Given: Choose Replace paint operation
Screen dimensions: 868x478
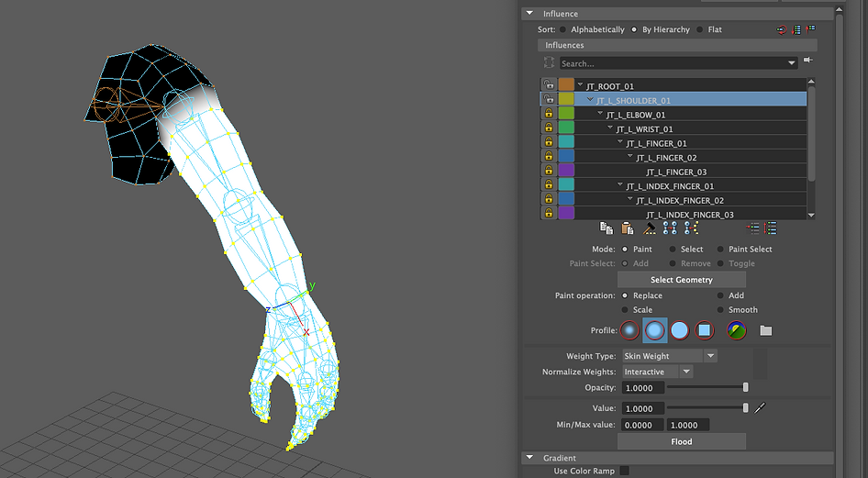Looking at the screenshot, I should tap(625, 295).
